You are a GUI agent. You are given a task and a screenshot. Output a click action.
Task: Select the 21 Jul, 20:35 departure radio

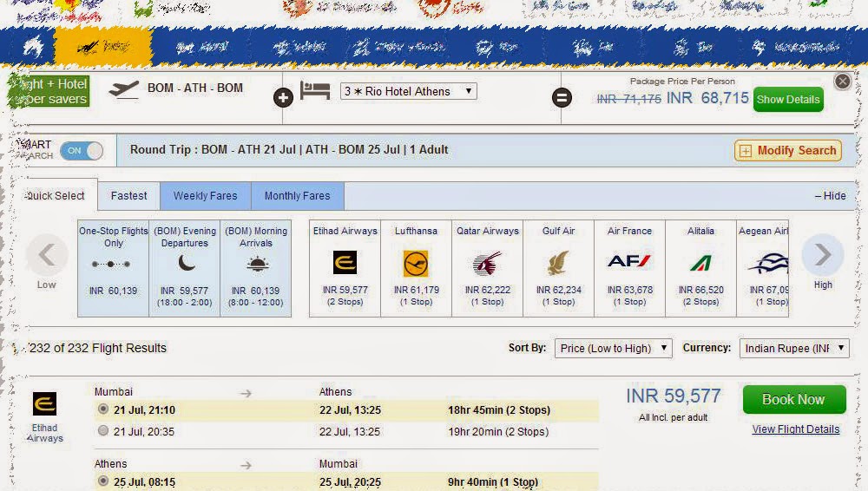point(103,430)
